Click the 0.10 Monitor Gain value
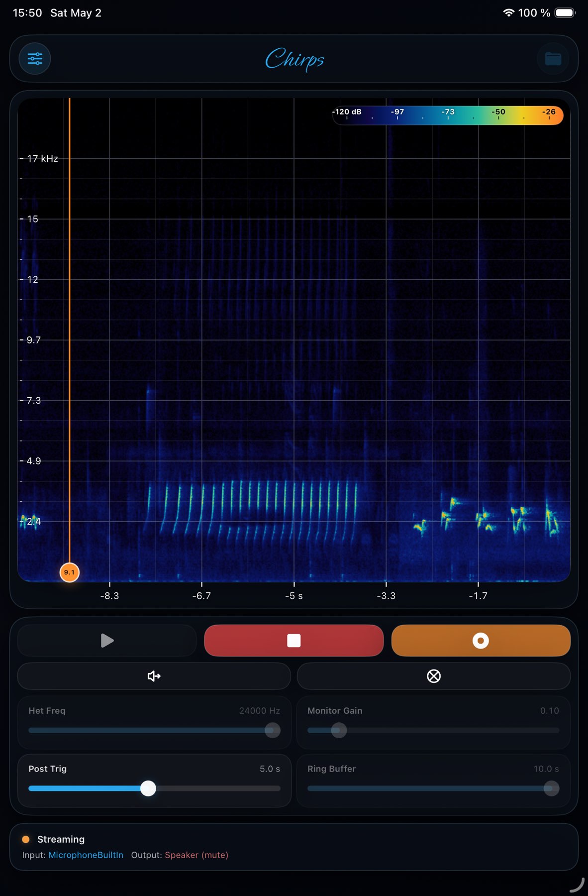This screenshot has width=588, height=896. tap(550, 711)
